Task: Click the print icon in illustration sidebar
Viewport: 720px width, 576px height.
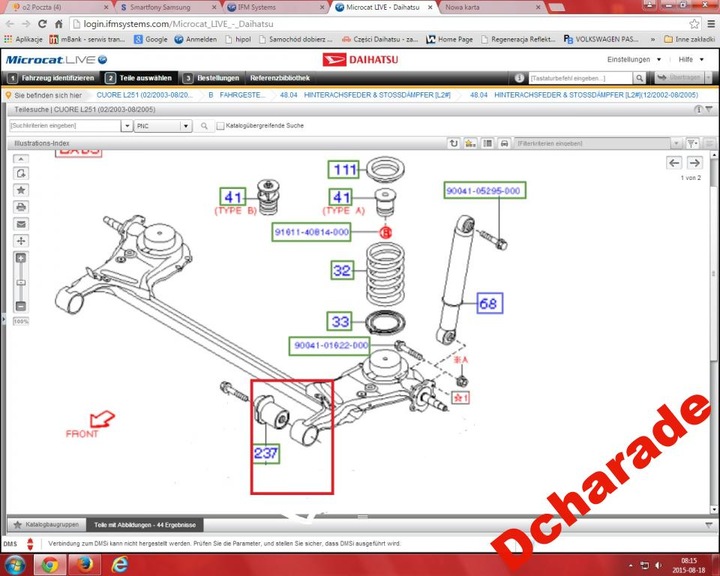Action: [x=21, y=207]
